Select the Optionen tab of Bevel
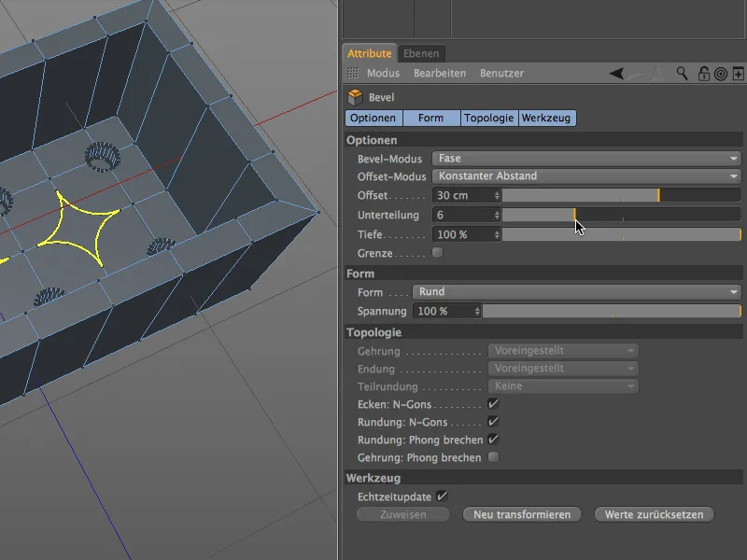The image size is (747, 560). (x=373, y=119)
